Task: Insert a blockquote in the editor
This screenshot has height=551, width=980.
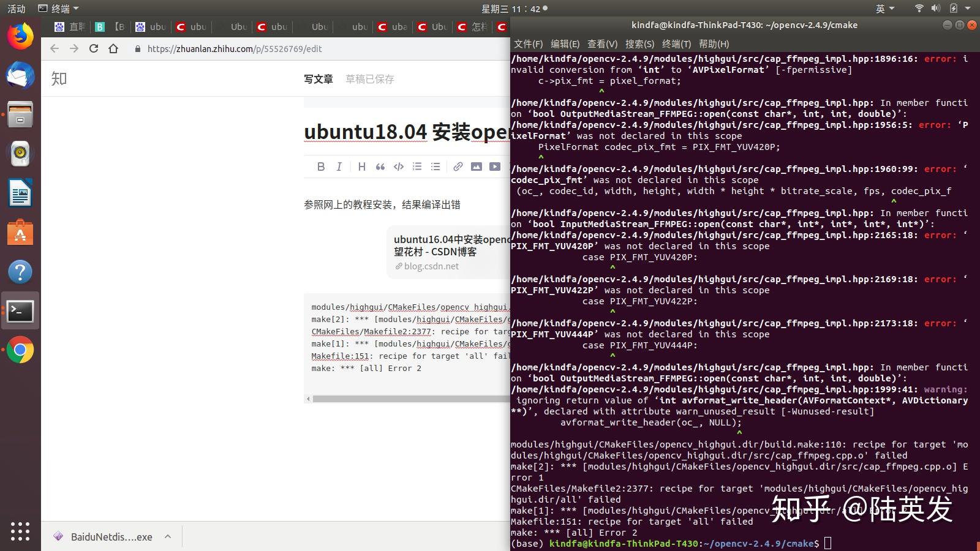Action: point(380,166)
